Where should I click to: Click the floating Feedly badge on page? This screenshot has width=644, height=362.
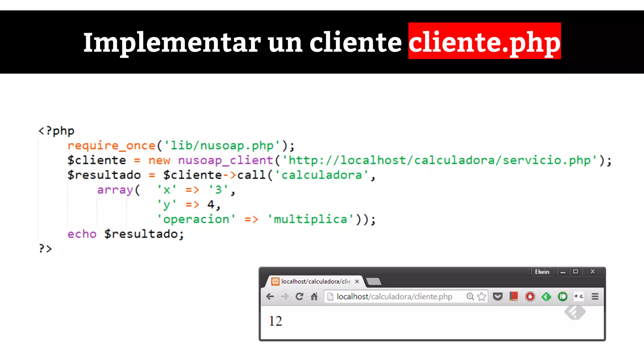coord(575,312)
